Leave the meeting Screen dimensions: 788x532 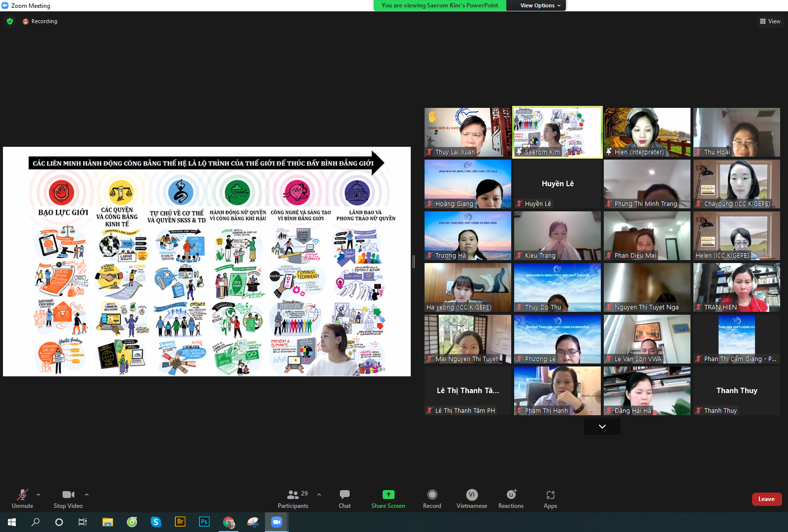click(766, 499)
